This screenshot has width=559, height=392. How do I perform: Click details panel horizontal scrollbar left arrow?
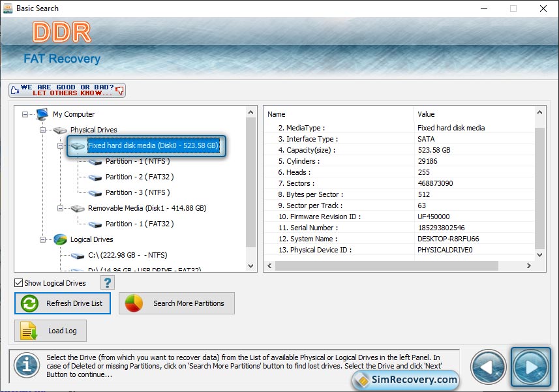(x=269, y=266)
